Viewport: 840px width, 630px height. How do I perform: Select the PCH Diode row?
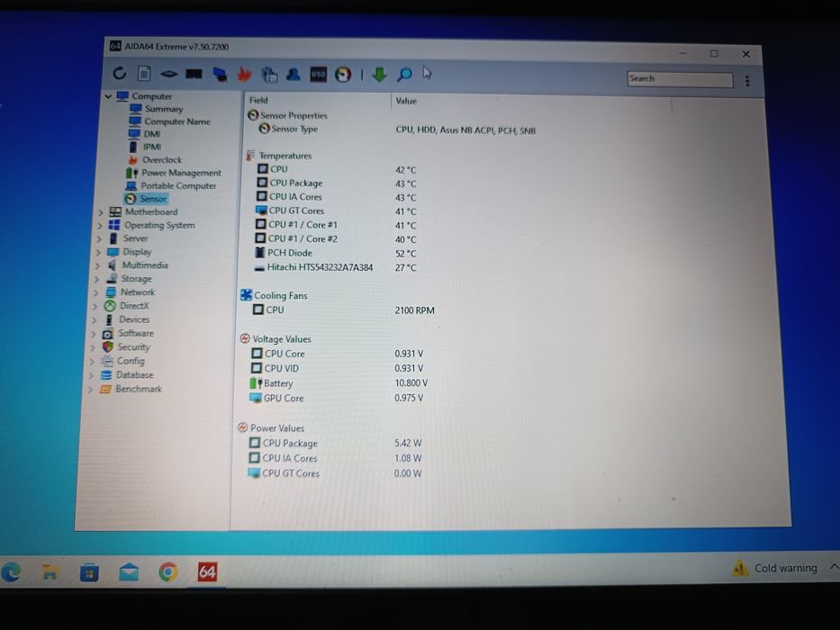click(335, 253)
